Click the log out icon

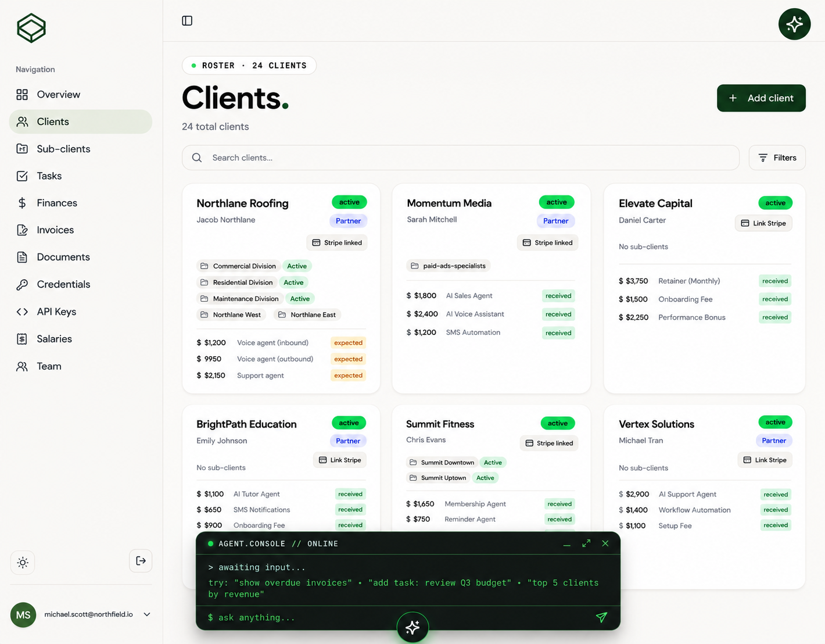141,561
